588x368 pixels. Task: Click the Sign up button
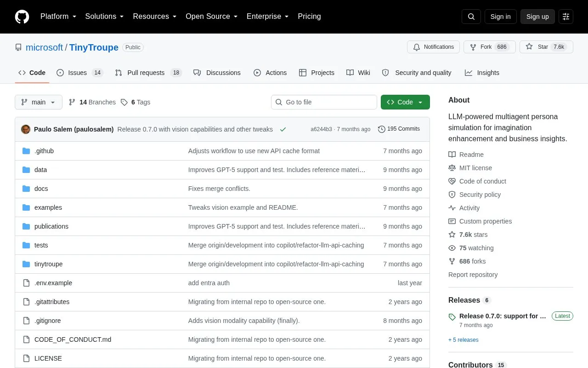tap(537, 17)
